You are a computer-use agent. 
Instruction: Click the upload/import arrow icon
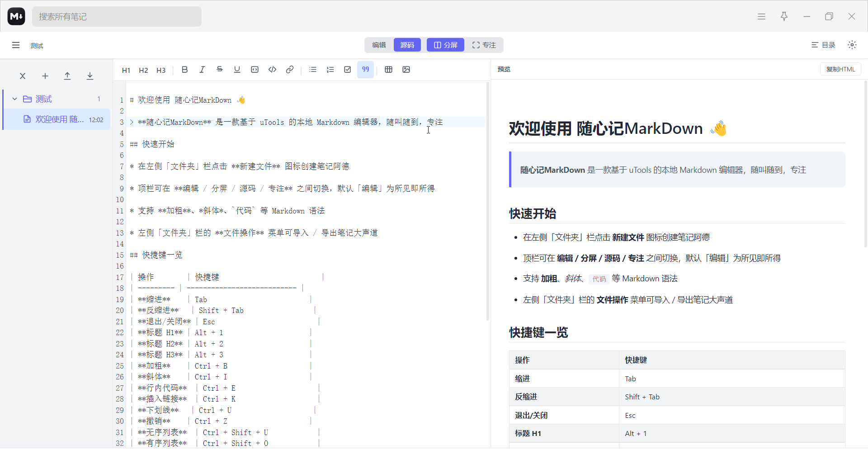pos(67,76)
